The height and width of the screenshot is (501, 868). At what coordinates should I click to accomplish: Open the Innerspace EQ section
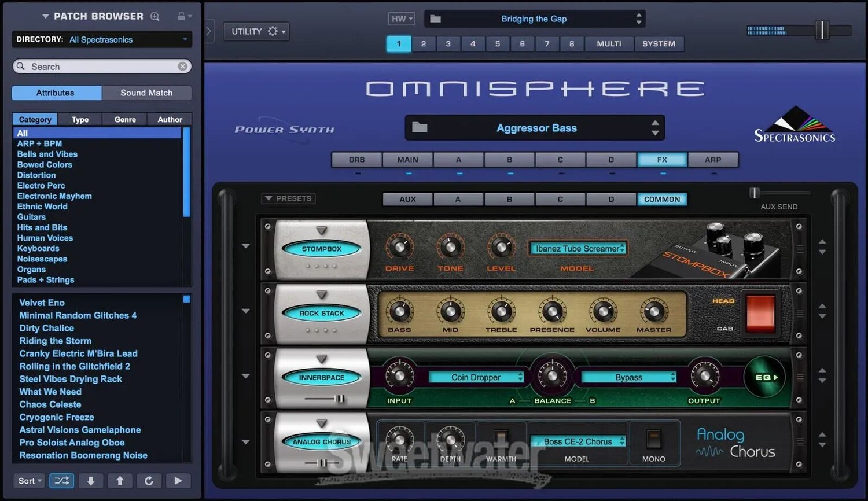(x=766, y=377)
